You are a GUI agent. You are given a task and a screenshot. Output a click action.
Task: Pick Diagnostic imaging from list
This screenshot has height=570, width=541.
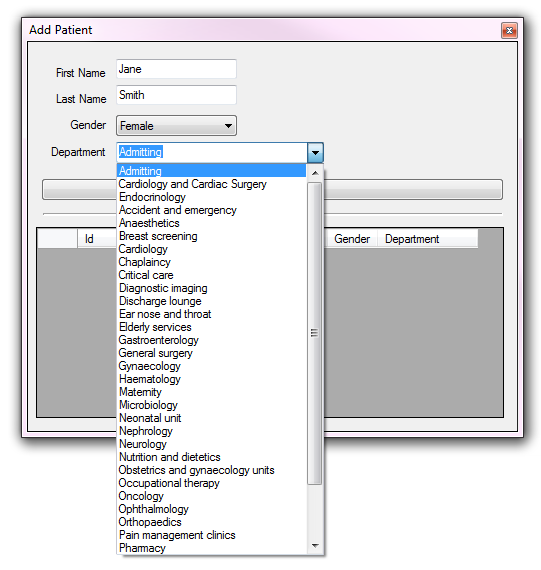click(211, 288)
